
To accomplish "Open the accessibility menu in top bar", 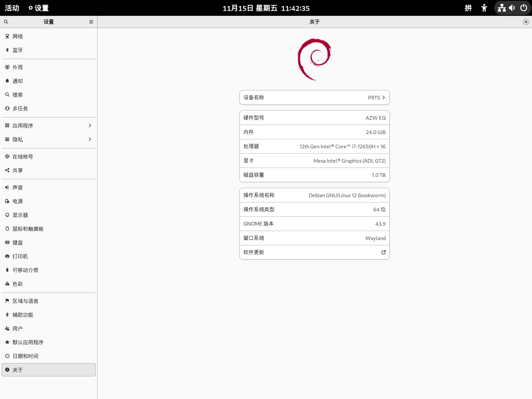I will point(484,8).
